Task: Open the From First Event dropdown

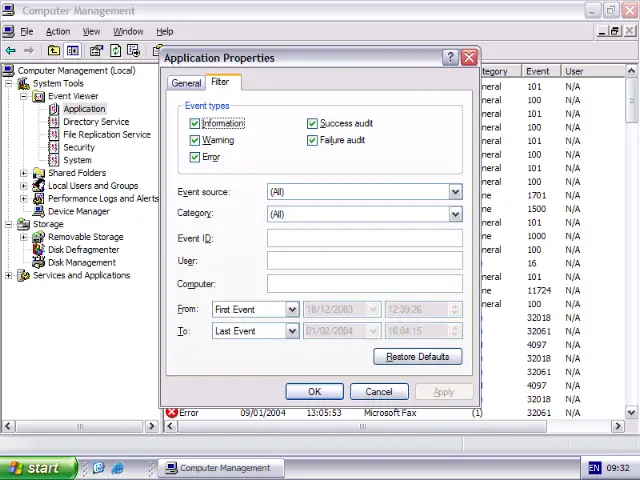Action: click(x=292, y=309)
